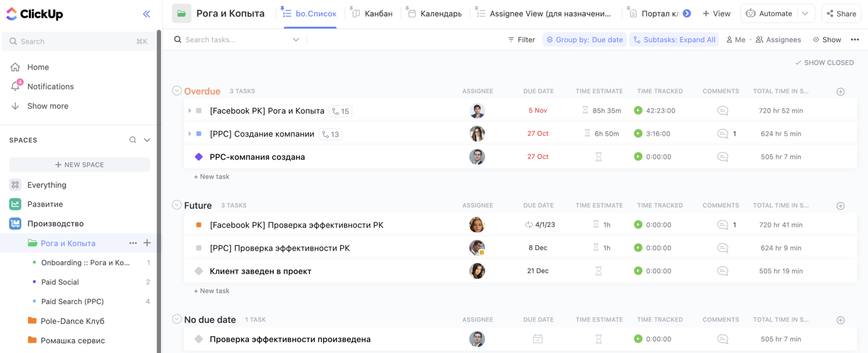Image resolution: width=868 pixels, height=353 pixels.
Task: Open Paid Social list
Action: point(60,282)
